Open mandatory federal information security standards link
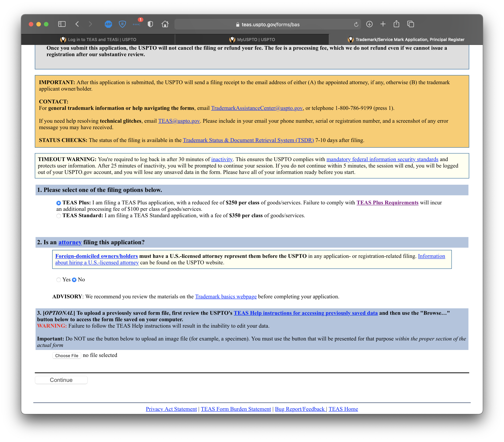 382,159
